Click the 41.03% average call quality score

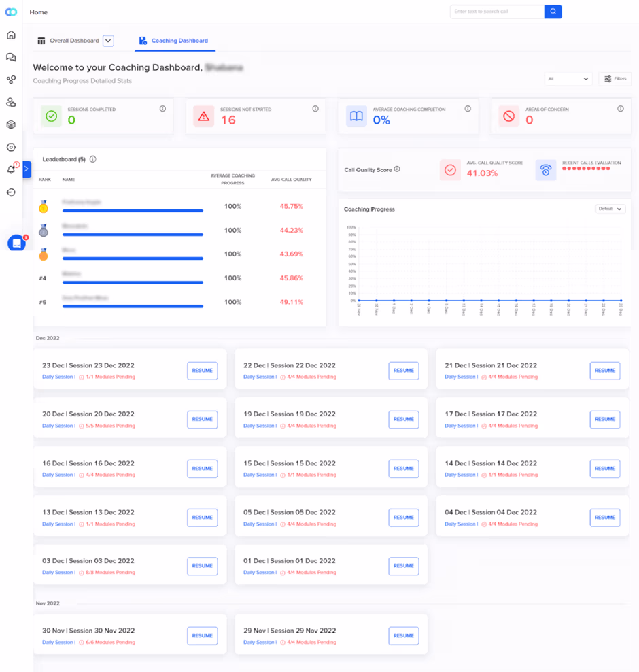tap(482, 173)
